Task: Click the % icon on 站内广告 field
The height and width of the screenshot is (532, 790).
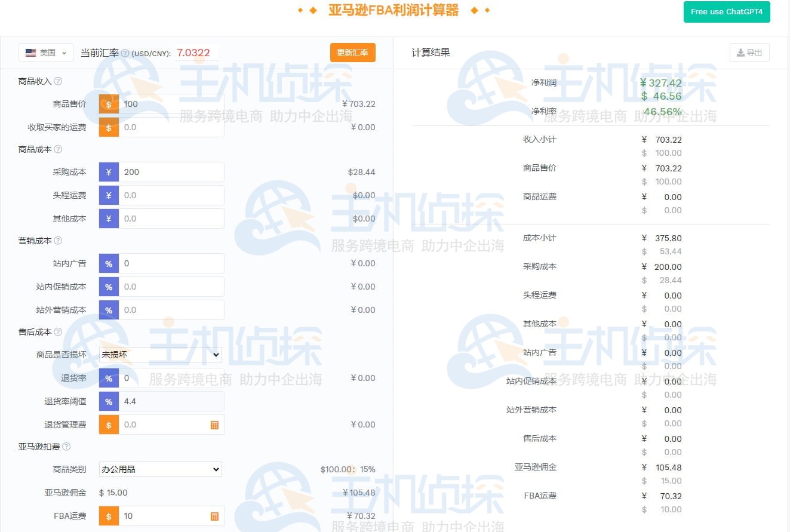Action: (x=108, y=263)
